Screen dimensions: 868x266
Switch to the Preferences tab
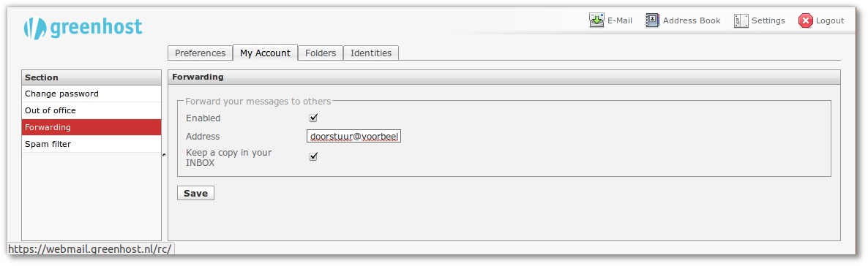click(200, 53)
